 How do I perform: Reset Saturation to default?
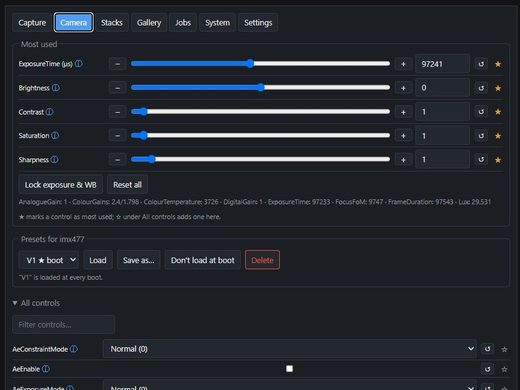click(481, 136)
